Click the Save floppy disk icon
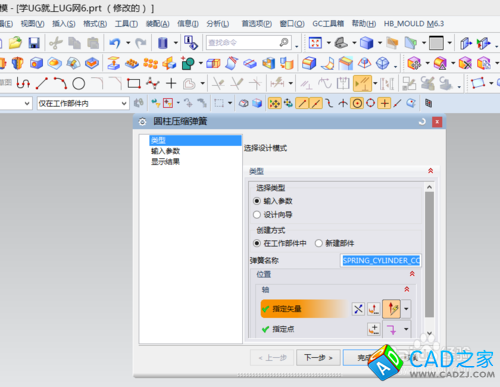This screenshot has width=500, height=387. pos(34,43)
